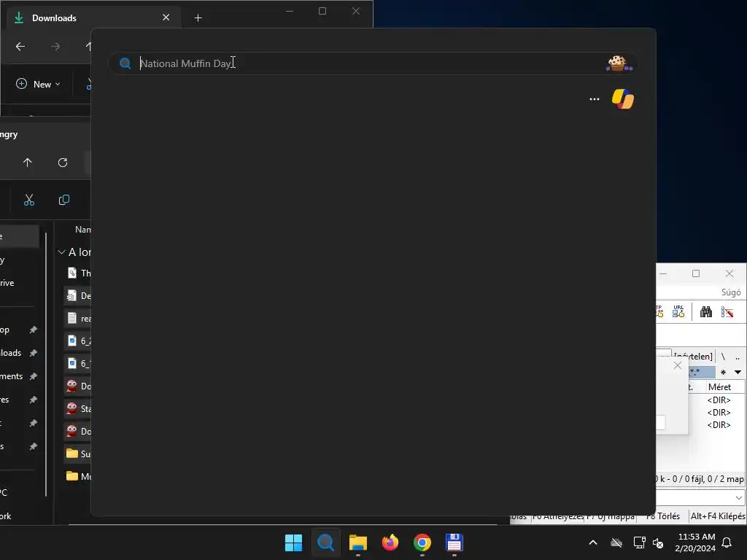Click the backslash root button in Total Commander
The image size is (747, 560).
pyautogui.click(x=723, y=357)
